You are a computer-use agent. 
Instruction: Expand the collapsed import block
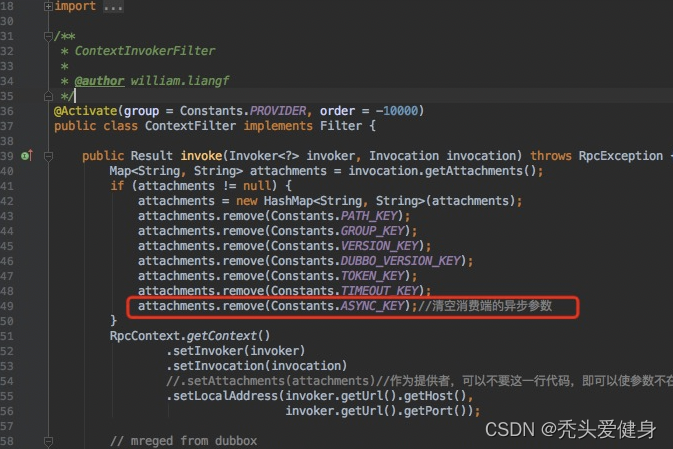[49, 6]
